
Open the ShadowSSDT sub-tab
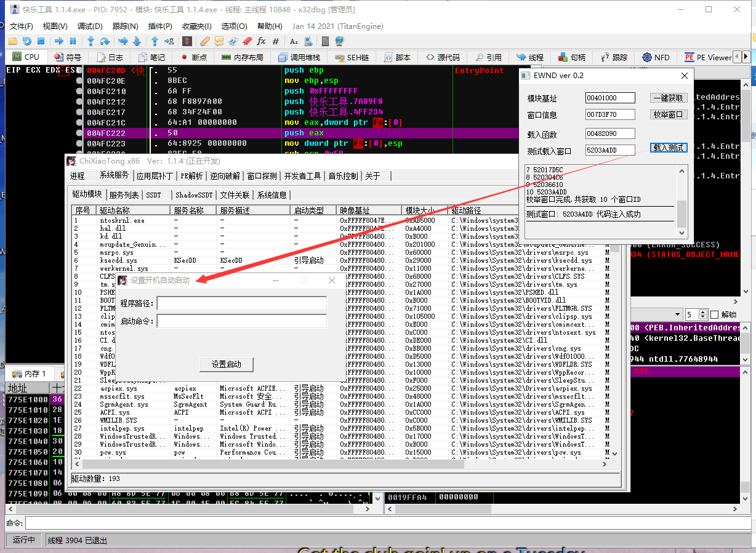pos(194,195)
